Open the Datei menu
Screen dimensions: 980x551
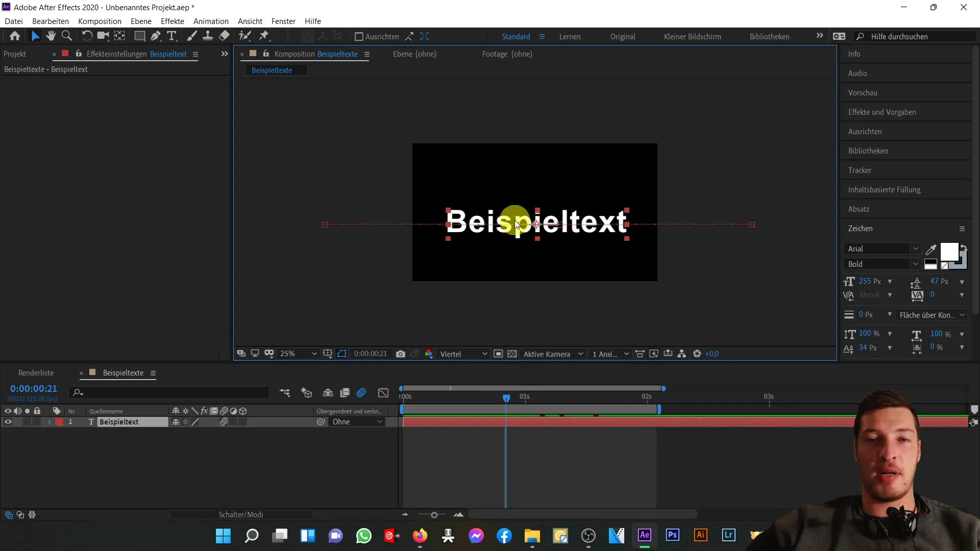tap(14, 21)
